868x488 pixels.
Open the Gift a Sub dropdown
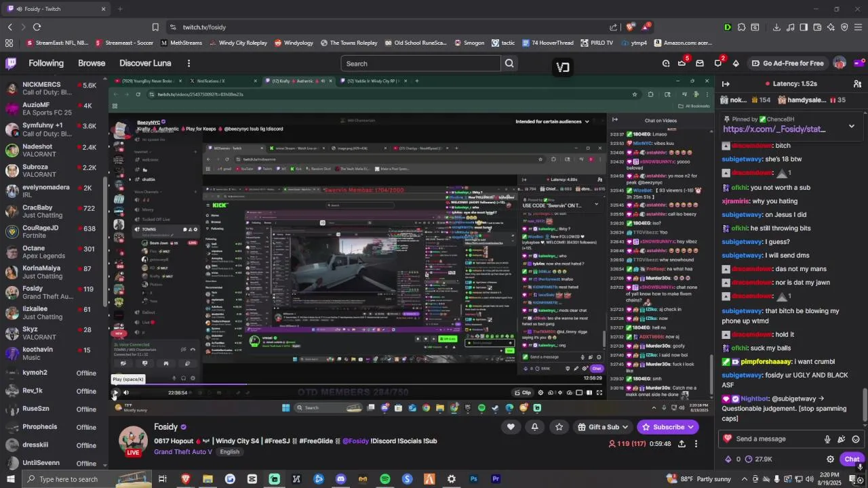pos(602,427)
